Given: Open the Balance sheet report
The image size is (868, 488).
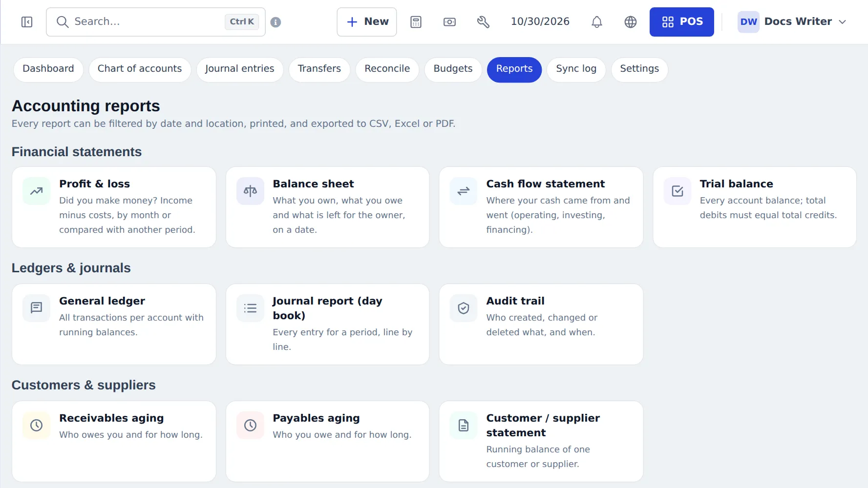Looking at the screenshot, I should [327, 207].
